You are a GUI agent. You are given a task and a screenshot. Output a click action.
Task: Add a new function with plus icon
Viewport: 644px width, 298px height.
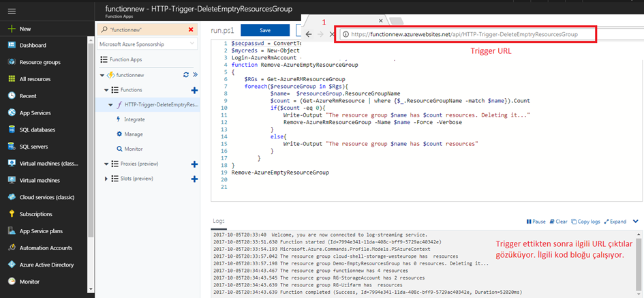pyautogui.click(x=195, y=90)
